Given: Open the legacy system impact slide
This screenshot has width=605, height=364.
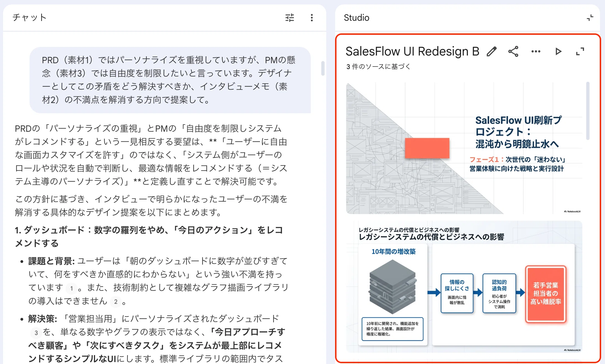Looking at the screenshot, I should [x=464, y=286].
